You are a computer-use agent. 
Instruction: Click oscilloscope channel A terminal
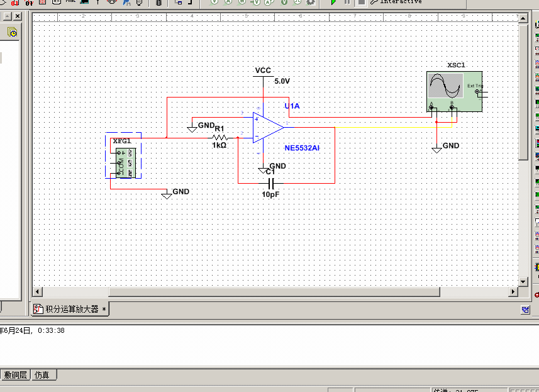pyautogui.click(x=431, y=108)
